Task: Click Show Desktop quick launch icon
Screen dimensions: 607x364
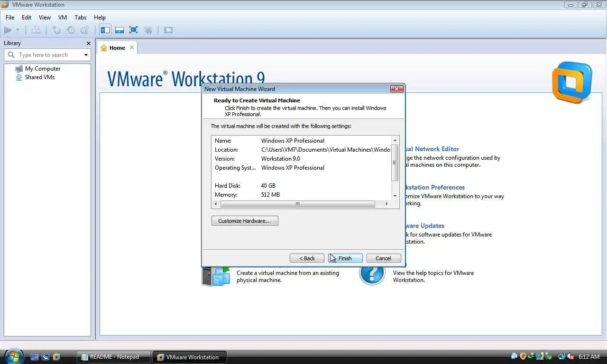Action: (35, 357)
